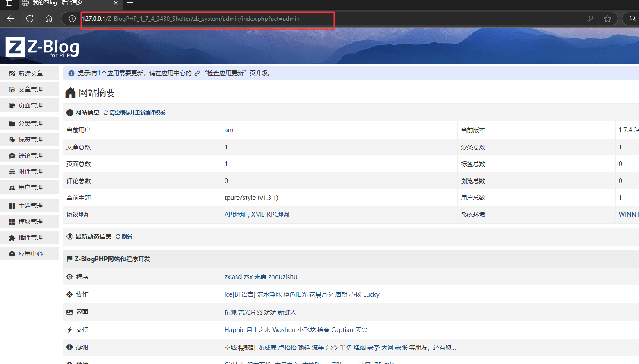Open the browser search magnifier icon
Viewport: 639px width, 364px height.
point(633,19)
